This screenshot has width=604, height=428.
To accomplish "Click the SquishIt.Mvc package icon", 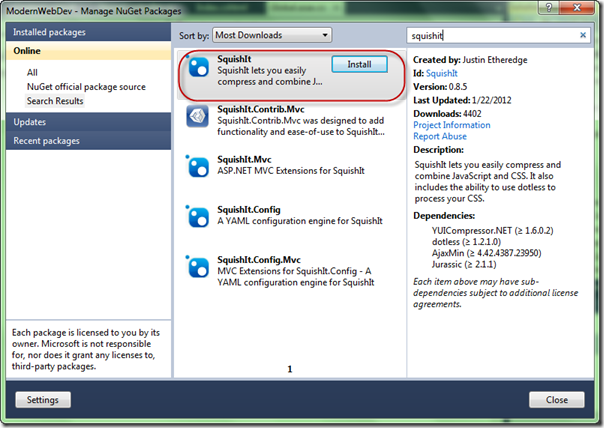I will (x=198, y=165).
